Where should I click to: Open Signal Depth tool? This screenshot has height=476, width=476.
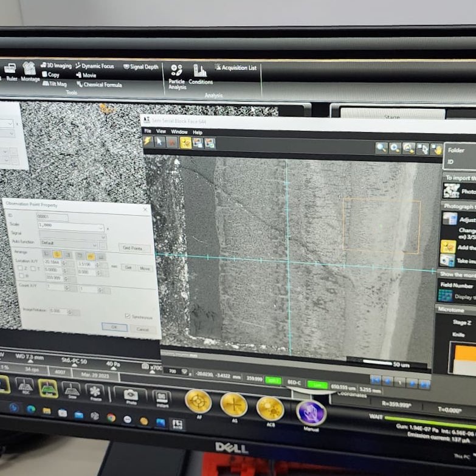click(x=140, y=66)
